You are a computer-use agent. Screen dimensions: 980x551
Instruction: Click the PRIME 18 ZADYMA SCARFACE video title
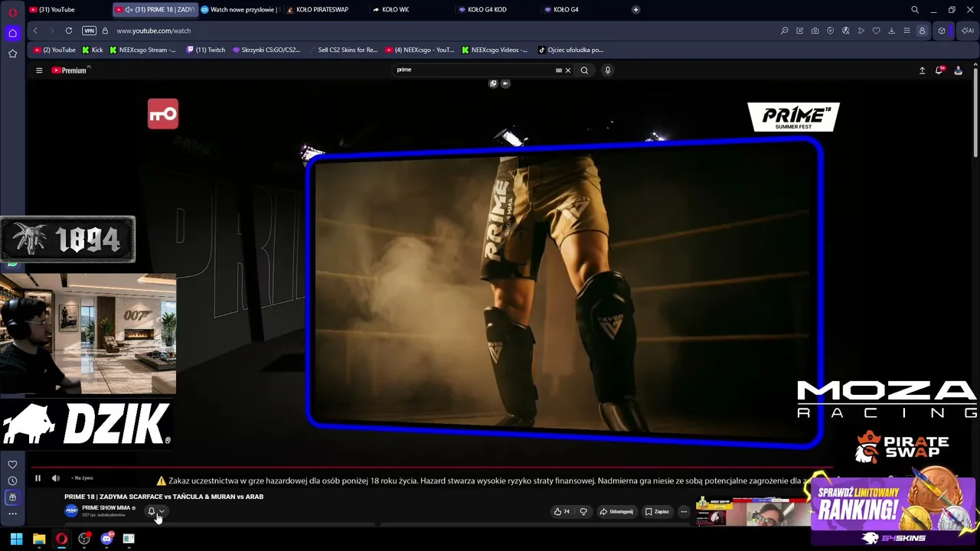pos(164,497)
